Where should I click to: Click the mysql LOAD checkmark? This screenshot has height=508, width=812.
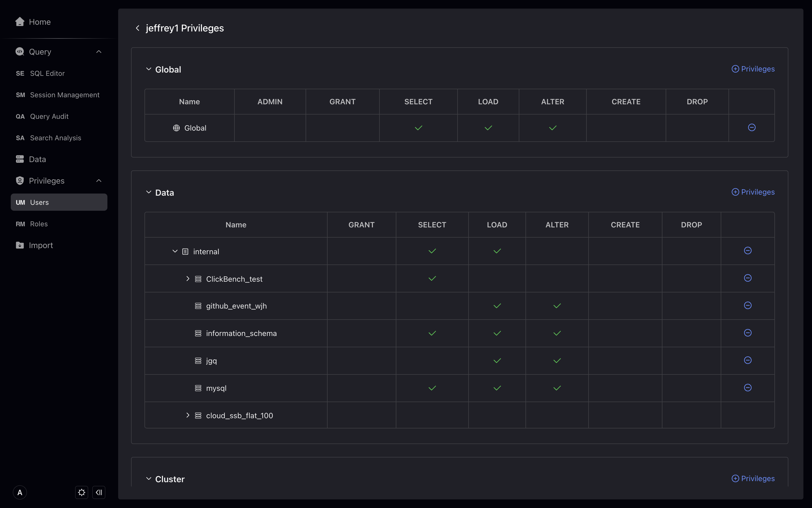497,388
